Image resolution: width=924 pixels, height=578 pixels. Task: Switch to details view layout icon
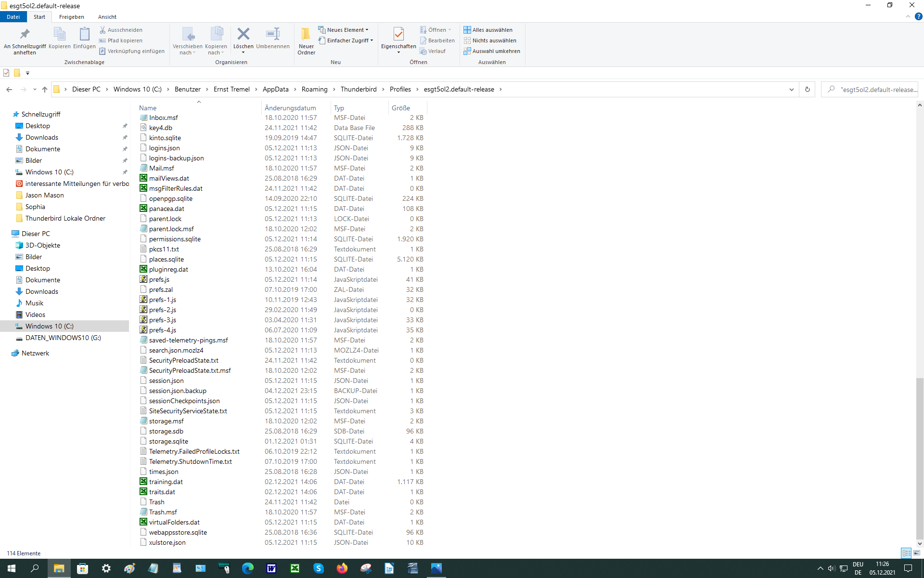pyautogui.click(x=906, y=553)
